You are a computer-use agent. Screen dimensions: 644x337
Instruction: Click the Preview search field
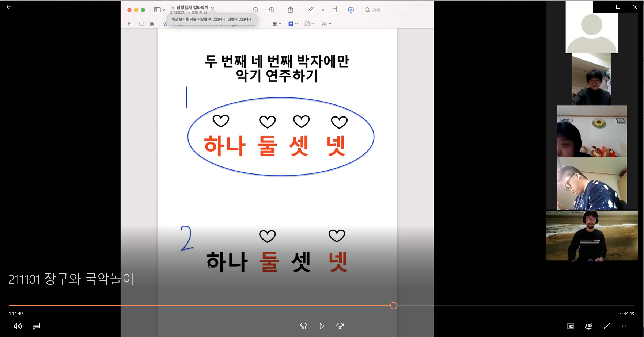click(396, 10)
